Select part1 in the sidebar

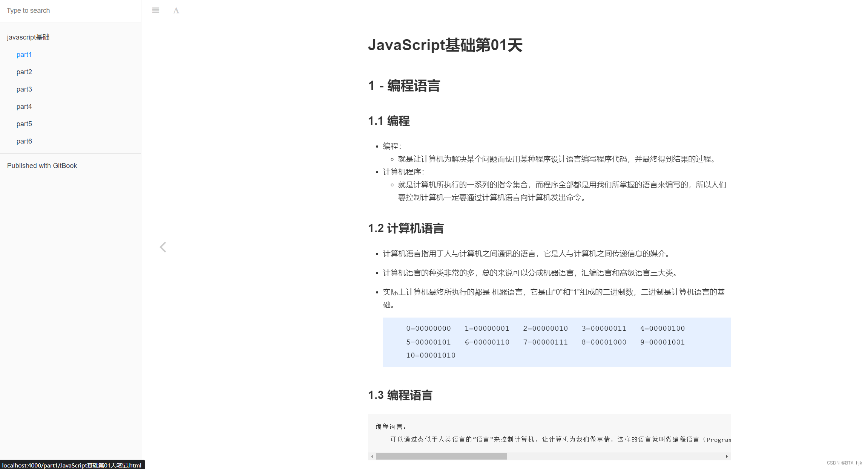tap(24, 55)
